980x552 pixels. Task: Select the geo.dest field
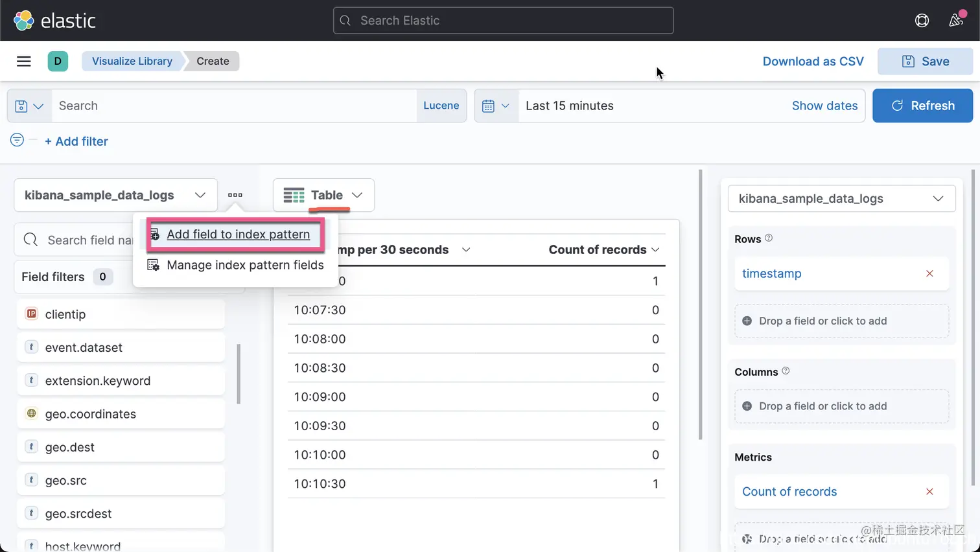(121, 447)
